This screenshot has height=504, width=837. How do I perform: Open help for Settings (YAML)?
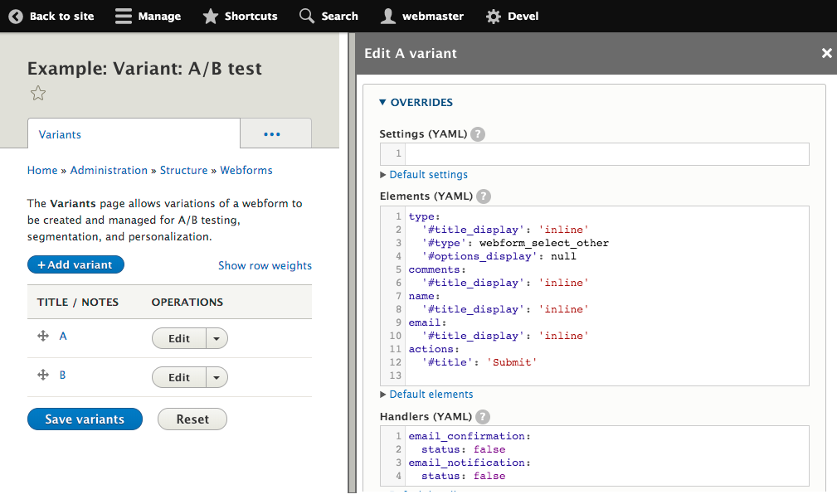click(477, 133)
